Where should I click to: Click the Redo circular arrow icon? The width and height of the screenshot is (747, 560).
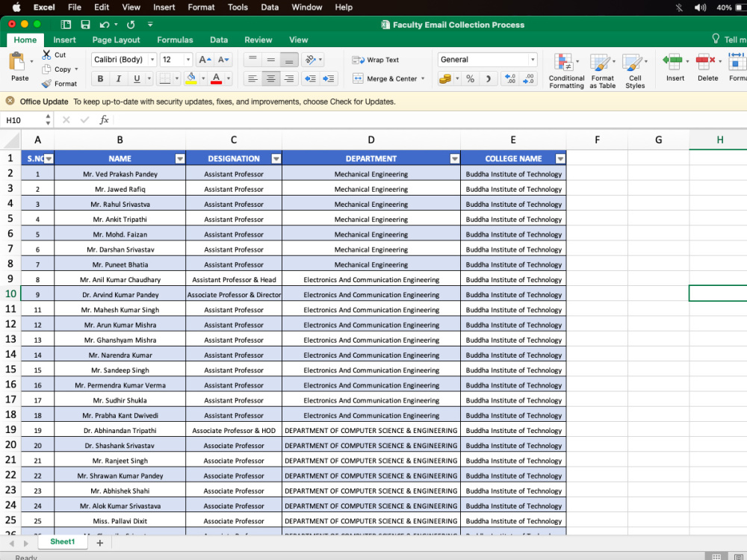click(131, 25)
